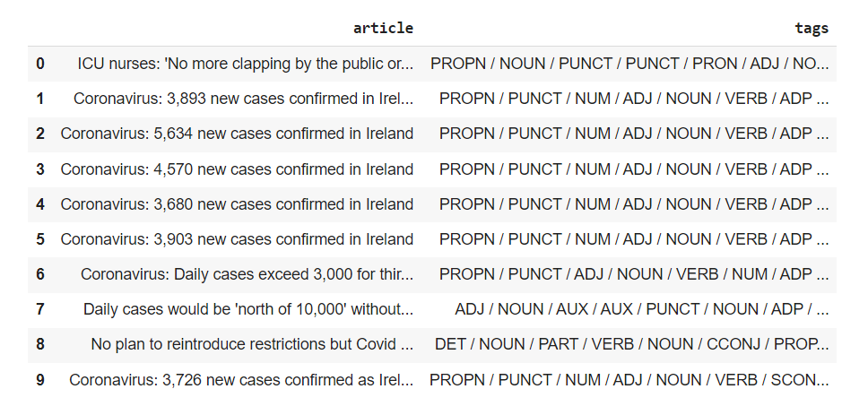Select the row index 4 label
This screenshot has height=415, width=868.
click(x=39, y=203)
